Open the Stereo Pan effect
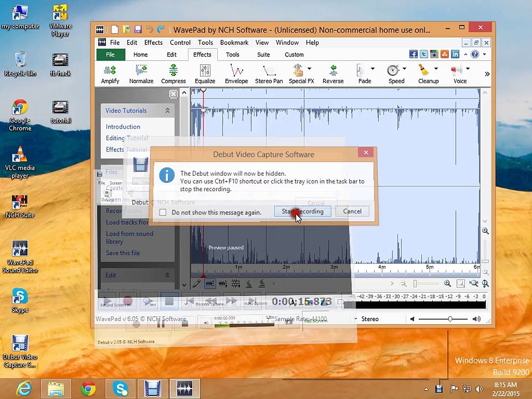Image resolution: width=532 pixels, height=399 pixels. point(269,74)
